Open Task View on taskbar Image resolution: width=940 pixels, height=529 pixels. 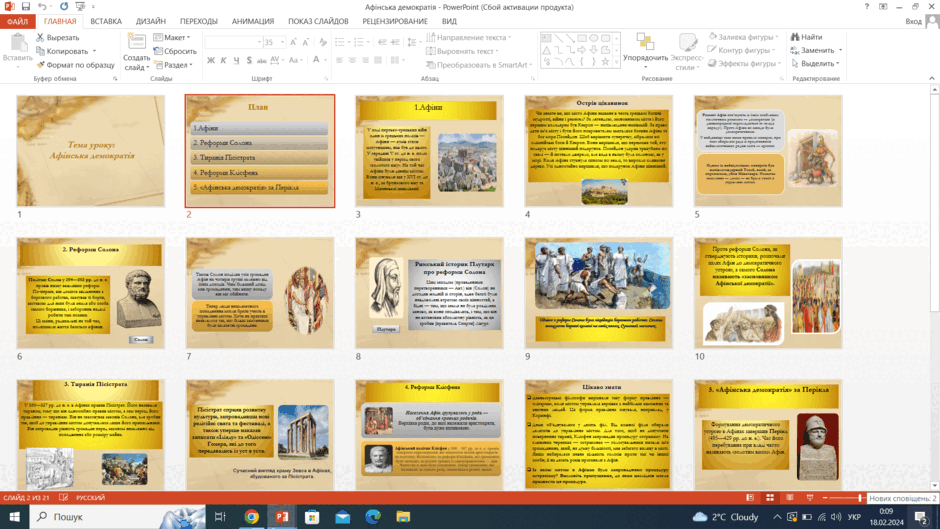click(x=220, y=516)
